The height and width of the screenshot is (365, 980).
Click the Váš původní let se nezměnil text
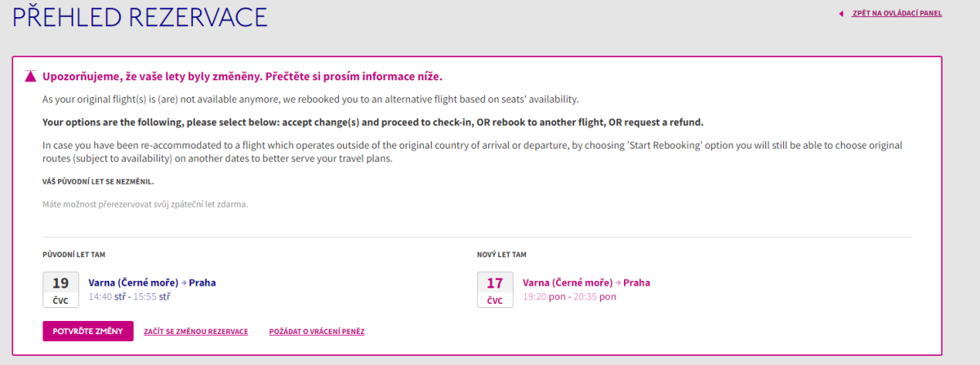pyautogui.click(x=98, y=181)
